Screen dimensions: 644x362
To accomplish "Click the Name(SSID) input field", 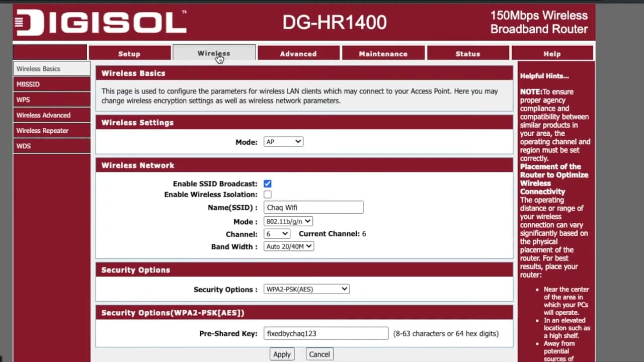I will 313,207.
